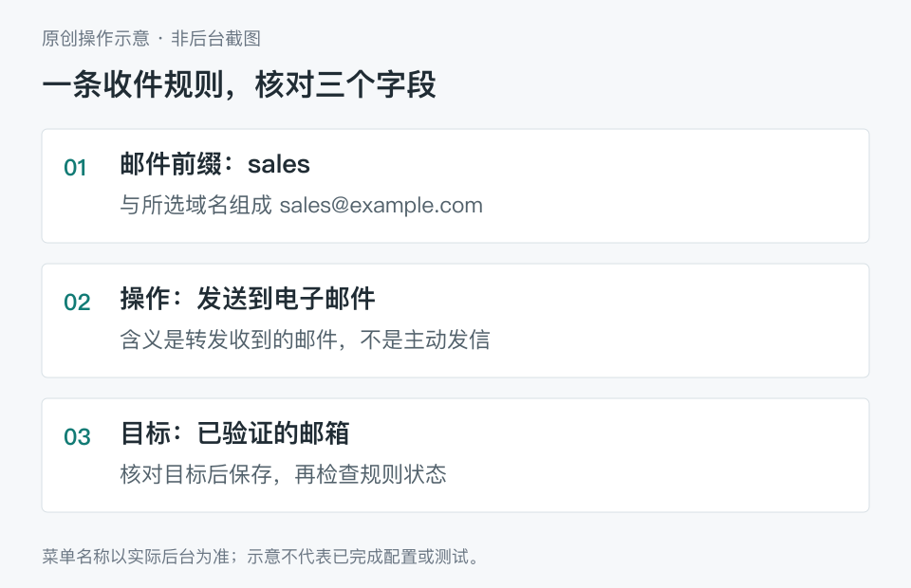911x588 pixels.
Task: Click the 非后台截图 caption text
Action: (215, 38)
